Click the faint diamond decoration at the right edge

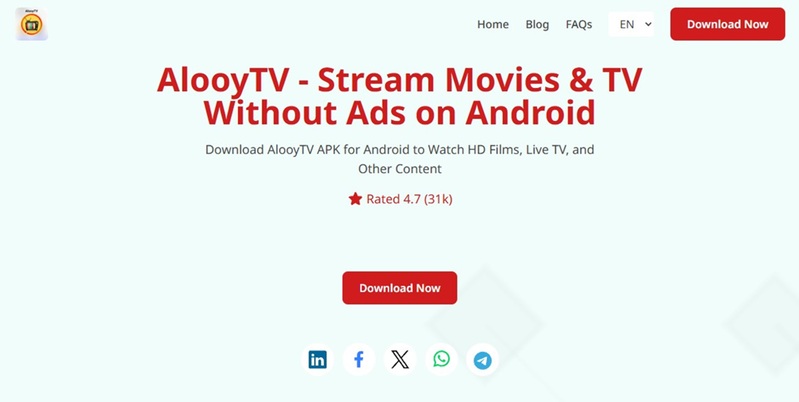point(764,324)
